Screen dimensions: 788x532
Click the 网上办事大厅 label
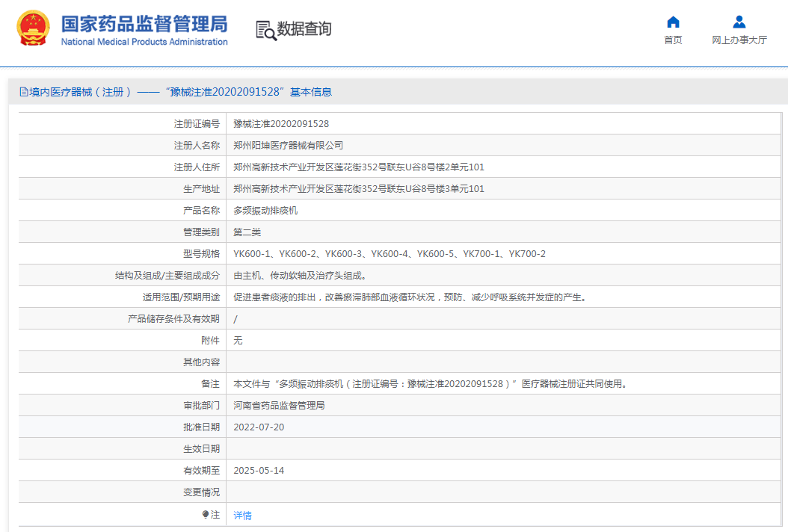pos(739,40)
